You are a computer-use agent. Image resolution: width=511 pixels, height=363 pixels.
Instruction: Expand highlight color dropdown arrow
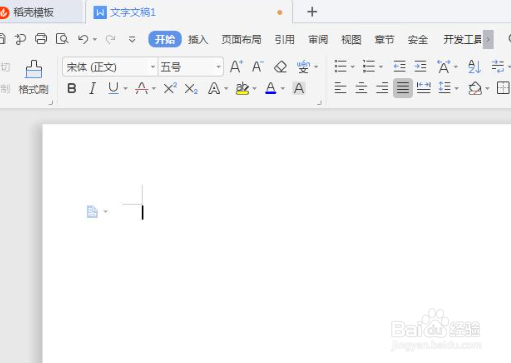point(254,89)
